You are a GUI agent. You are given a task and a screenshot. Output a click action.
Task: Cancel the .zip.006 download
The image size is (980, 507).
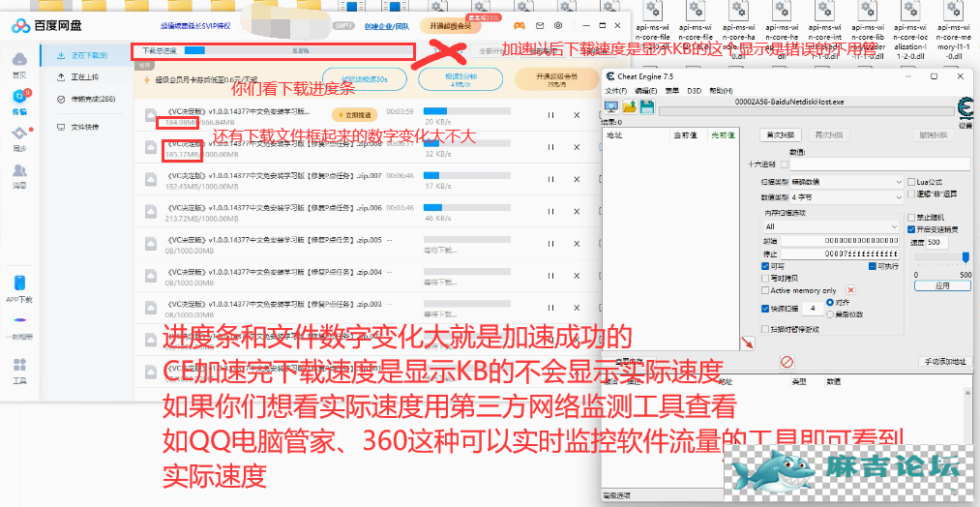pos(577,211)
